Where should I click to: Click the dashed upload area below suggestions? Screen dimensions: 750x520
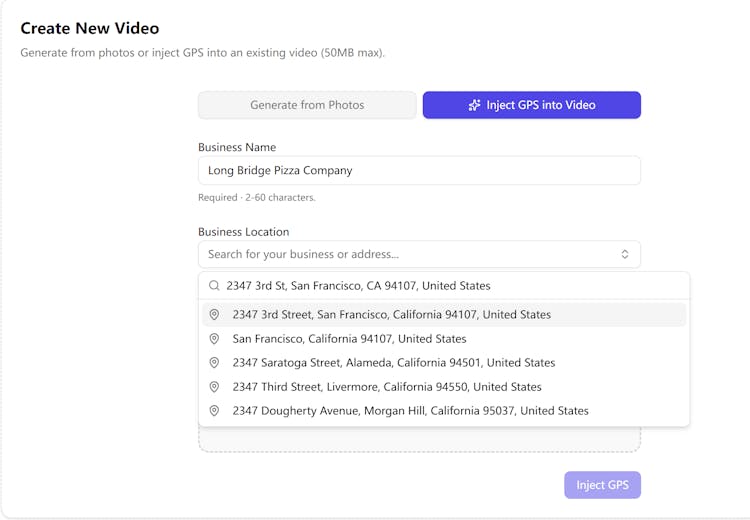pos(419,440)
